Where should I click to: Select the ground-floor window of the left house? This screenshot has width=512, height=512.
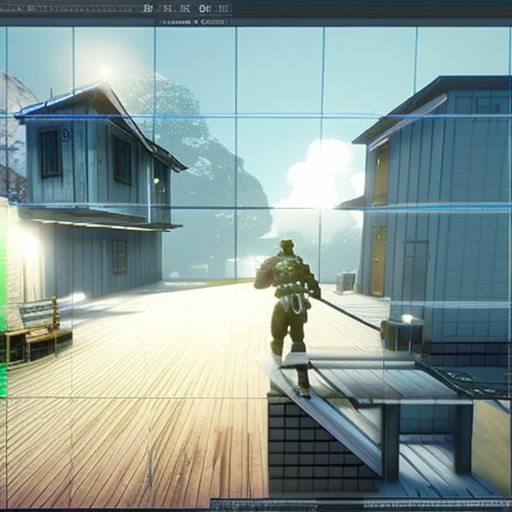click(119, 256)
